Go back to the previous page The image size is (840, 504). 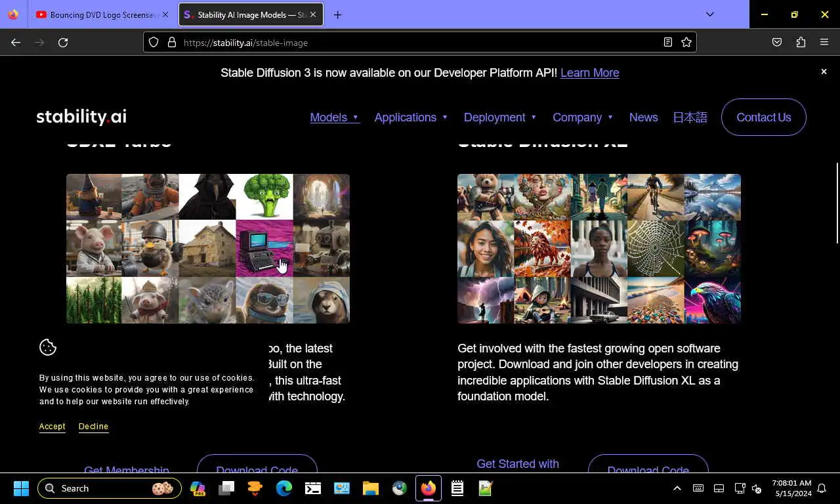pyautogui.click(x=16, y=42)
